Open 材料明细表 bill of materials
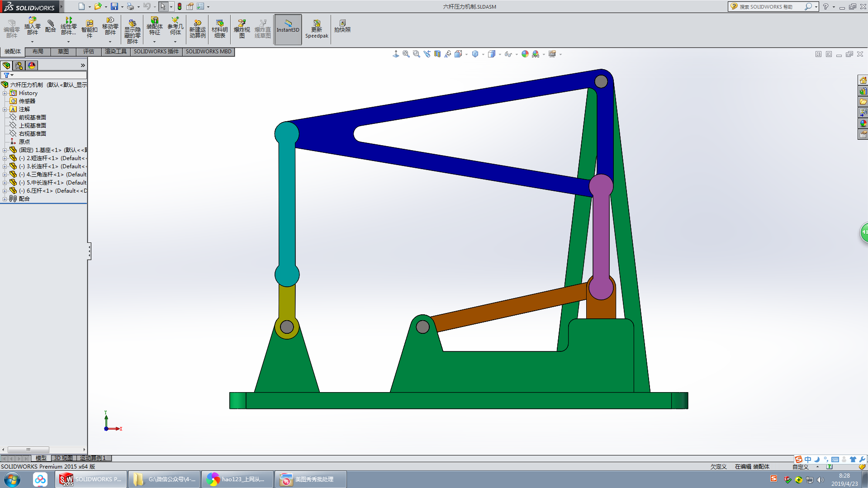868x488 pixels. coord(219,29)
